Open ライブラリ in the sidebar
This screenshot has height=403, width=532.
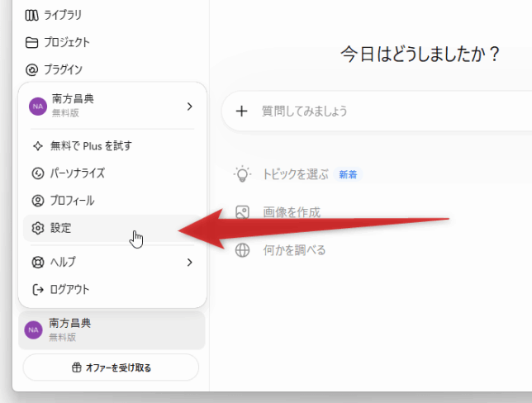pos(63,15)
